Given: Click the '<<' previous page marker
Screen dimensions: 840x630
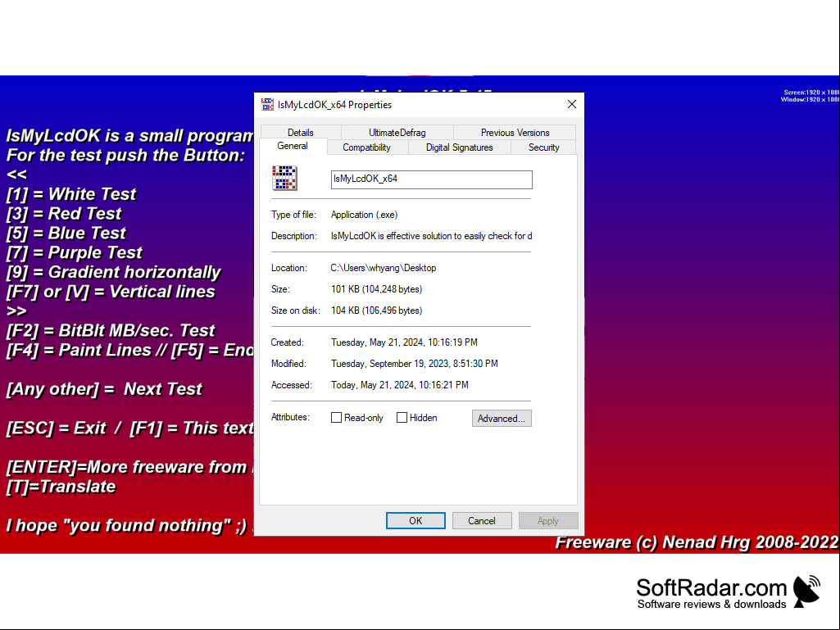Looking at the screenshot, I should click(16, 174).
